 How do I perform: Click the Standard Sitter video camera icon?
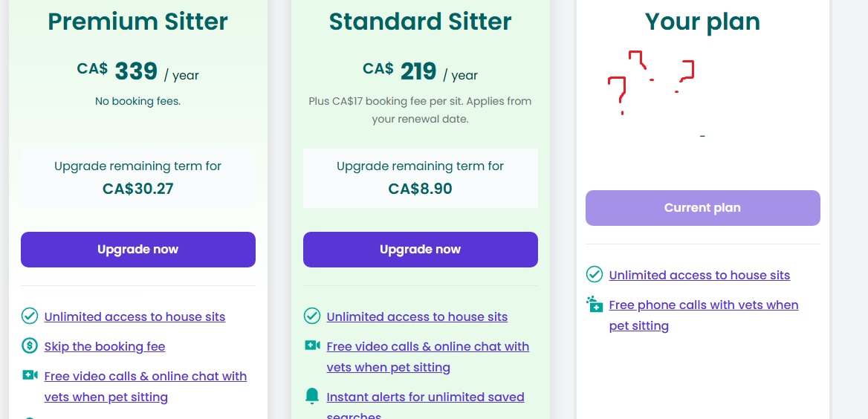pyautogui.click(x=312, y=346)
